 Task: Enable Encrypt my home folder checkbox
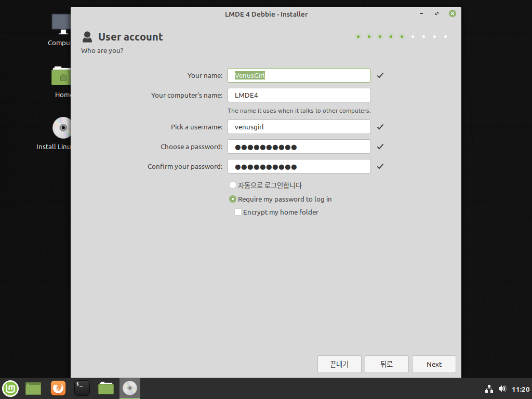click(238, 212)
